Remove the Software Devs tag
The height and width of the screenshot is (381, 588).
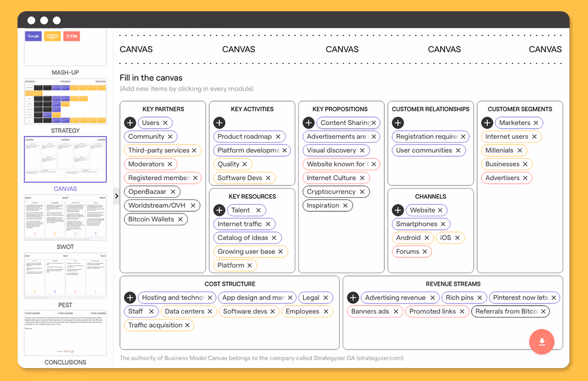(x=268, y=178)
